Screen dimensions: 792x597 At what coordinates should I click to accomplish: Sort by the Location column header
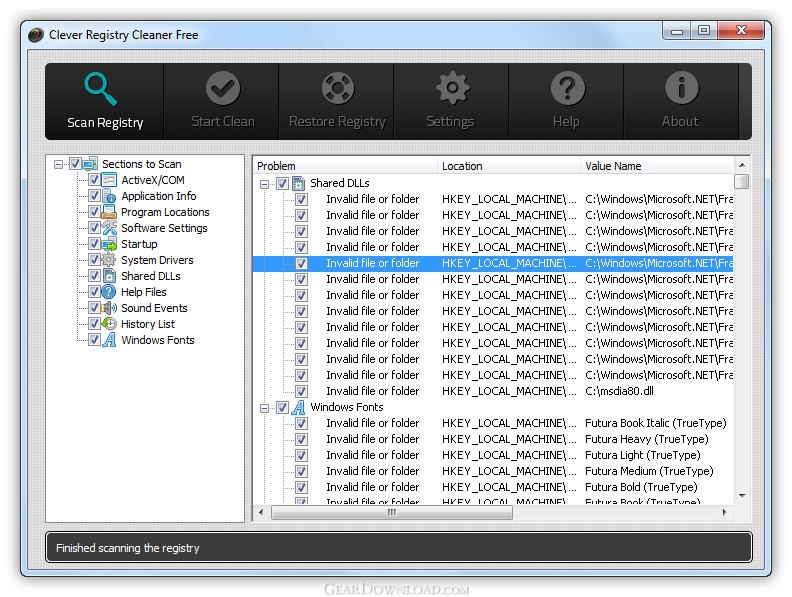pyautogui.click(x=509, y=166)
